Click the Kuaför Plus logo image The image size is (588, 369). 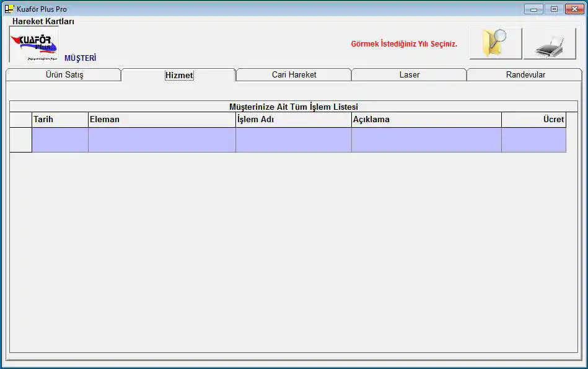[33, 45]
